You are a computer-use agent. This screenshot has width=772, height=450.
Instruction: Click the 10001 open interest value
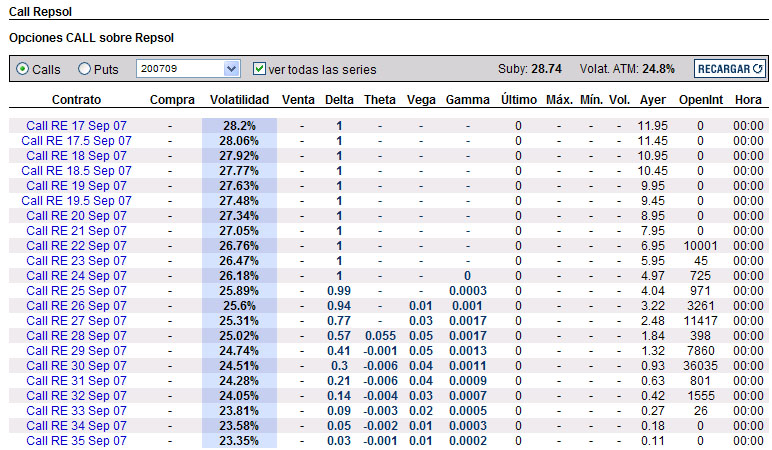point(701,246)
